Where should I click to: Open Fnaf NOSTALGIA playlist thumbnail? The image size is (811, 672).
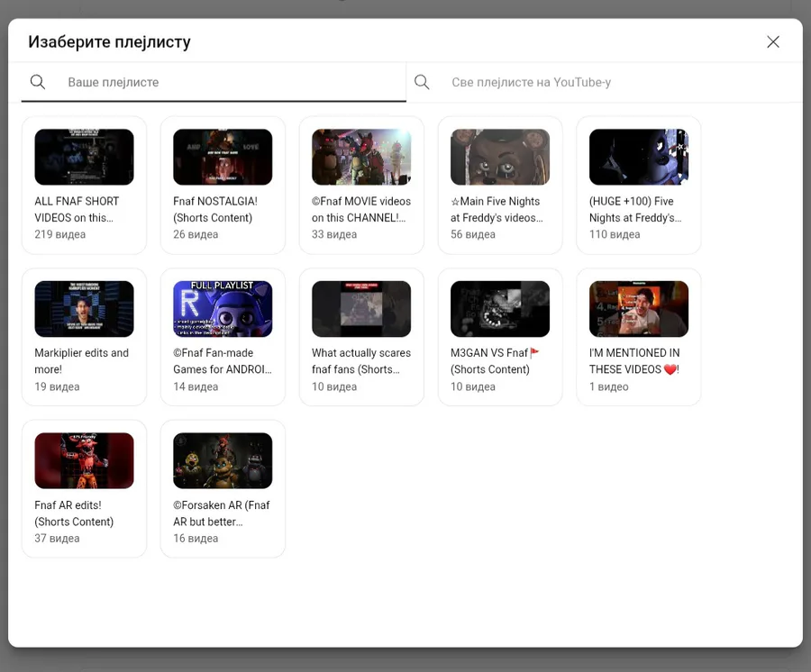223,157
